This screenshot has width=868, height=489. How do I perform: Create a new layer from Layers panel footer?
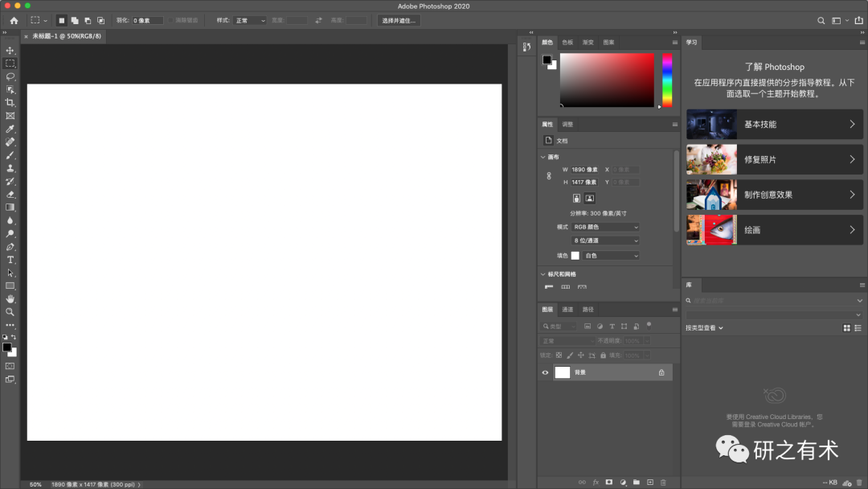point(650,483)
